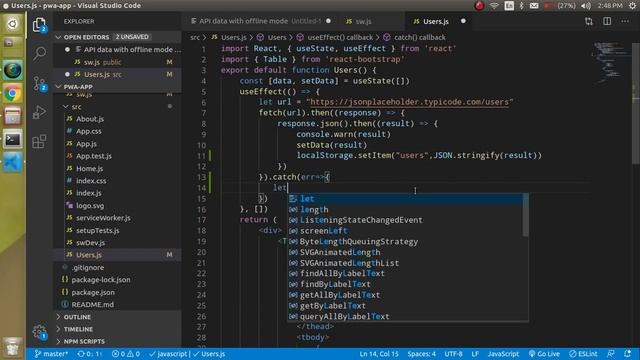Viewport: 640px width, 360px height.
Task: Open the trash icon in the dock
Action: point(13,347)
